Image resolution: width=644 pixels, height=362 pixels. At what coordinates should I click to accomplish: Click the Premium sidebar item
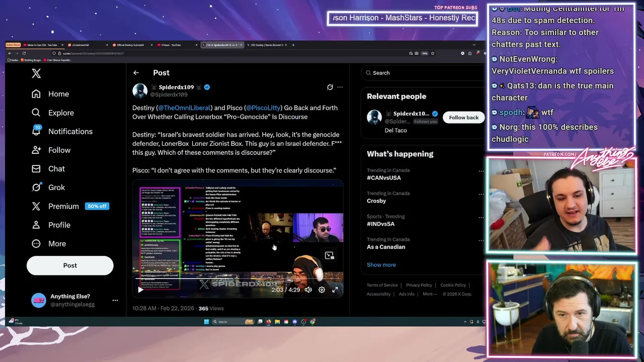(55, 206)
